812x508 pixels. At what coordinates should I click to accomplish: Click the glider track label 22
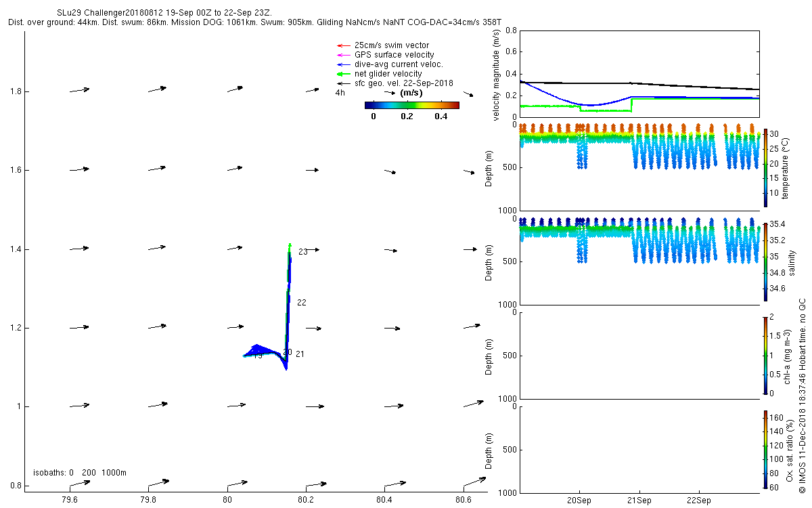(302, 303)
